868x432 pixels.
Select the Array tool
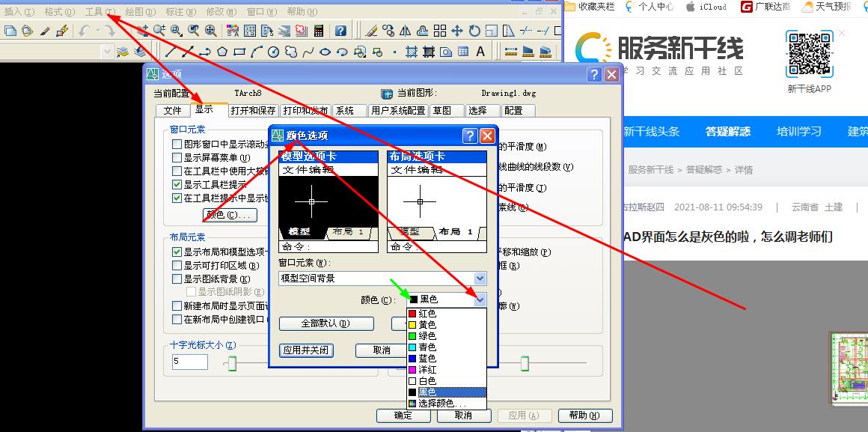[x=440, y=31]
